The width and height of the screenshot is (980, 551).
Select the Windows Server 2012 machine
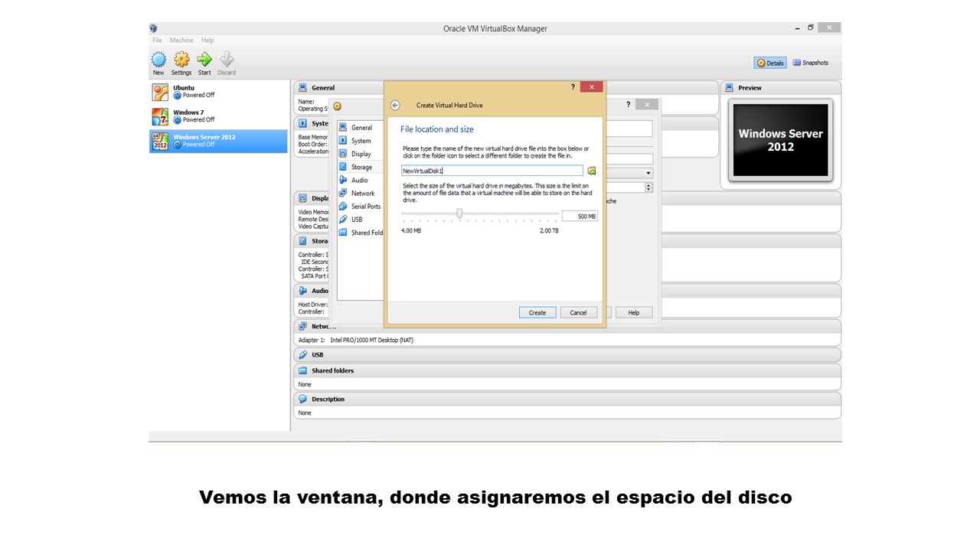tap(219, 141)
